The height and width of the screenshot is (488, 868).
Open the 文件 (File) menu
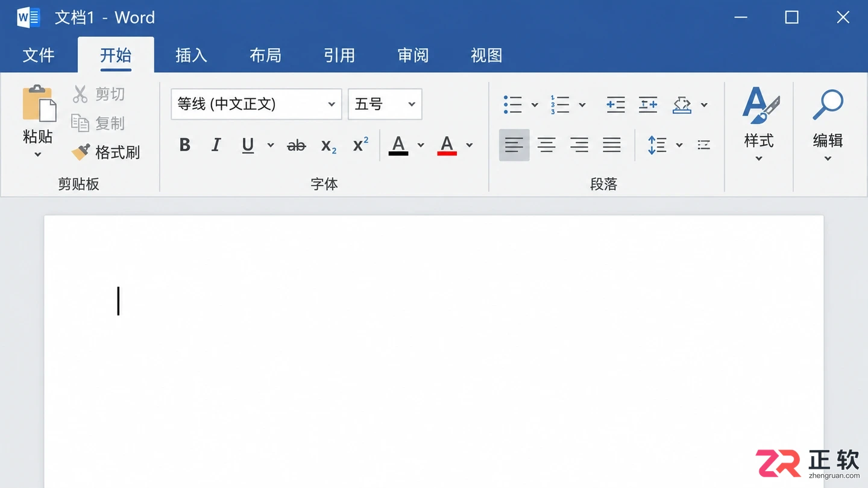pyautogui.click(x=39, y=55)
